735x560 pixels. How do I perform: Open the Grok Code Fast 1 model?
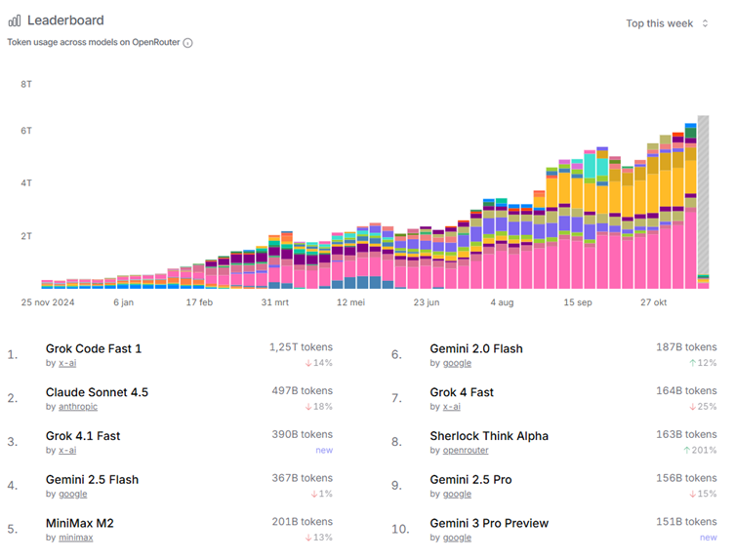(94, 348)
